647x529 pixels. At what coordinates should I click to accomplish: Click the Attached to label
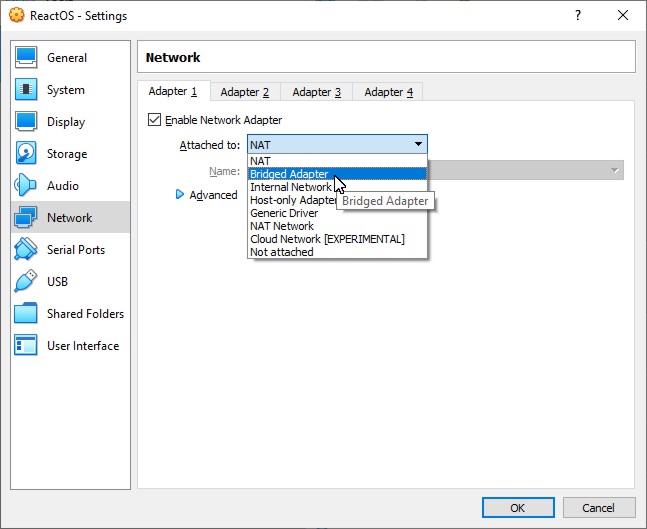[x=210, y=145]
